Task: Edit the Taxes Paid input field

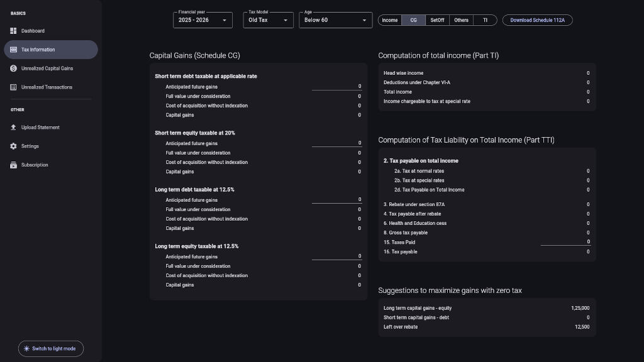Action: [x=565, y=242]
